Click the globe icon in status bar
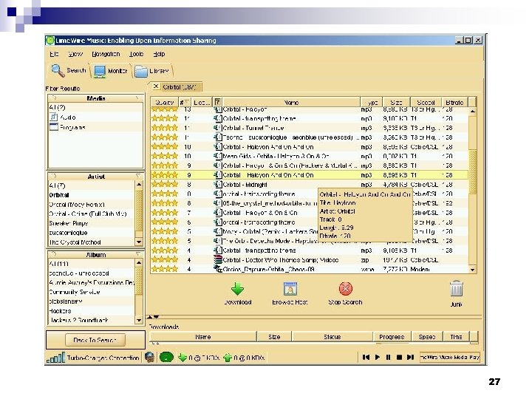Viewport: 532px width, 399px height. (x=149, y=357)
